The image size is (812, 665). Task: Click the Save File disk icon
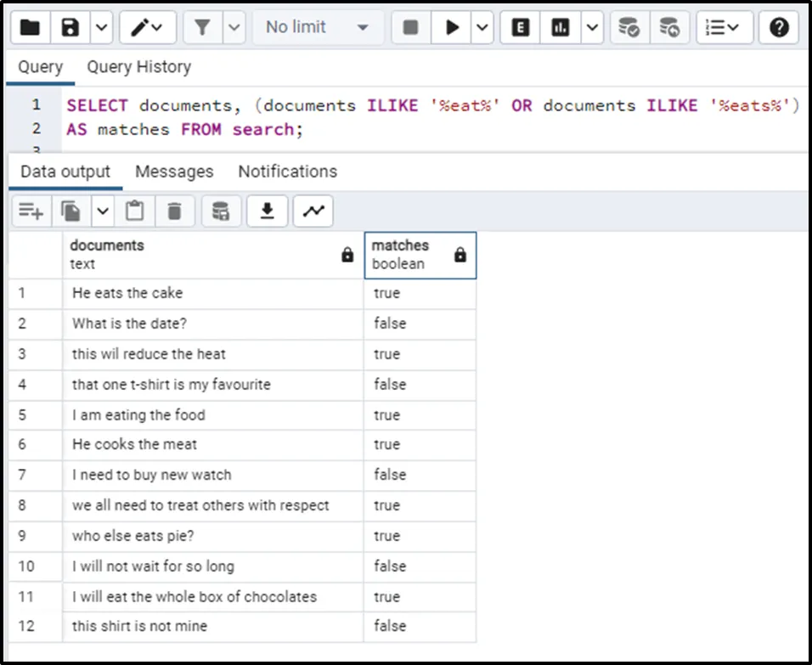click(x=71, y=28)
